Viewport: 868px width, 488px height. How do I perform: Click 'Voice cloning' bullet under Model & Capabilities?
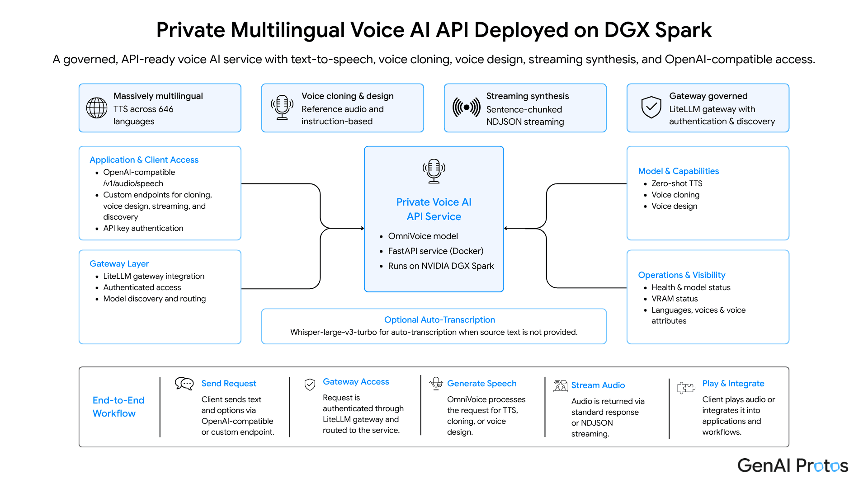[x=675, y=195]
